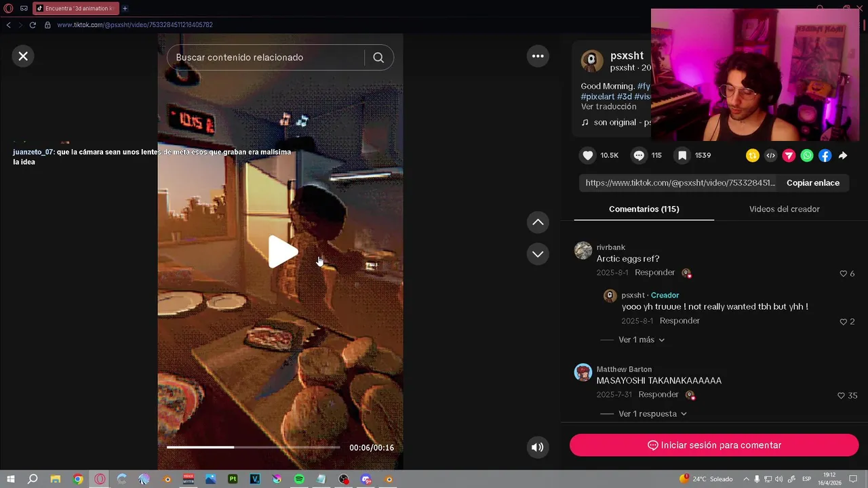This screenshot has height=488, width=868.
Task: Mute the video using the speaker icon
Action: click(x=537, y=447)
